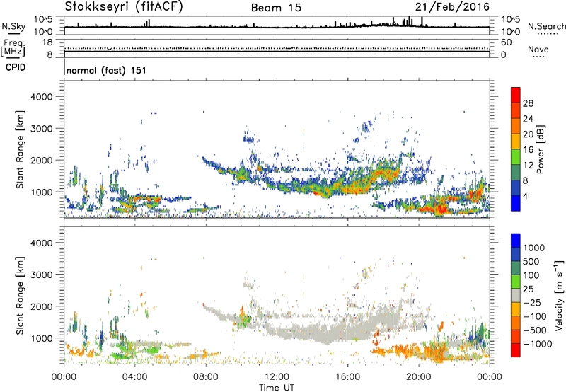Click the blue segment of the power color bar

[x=516, y=203]
